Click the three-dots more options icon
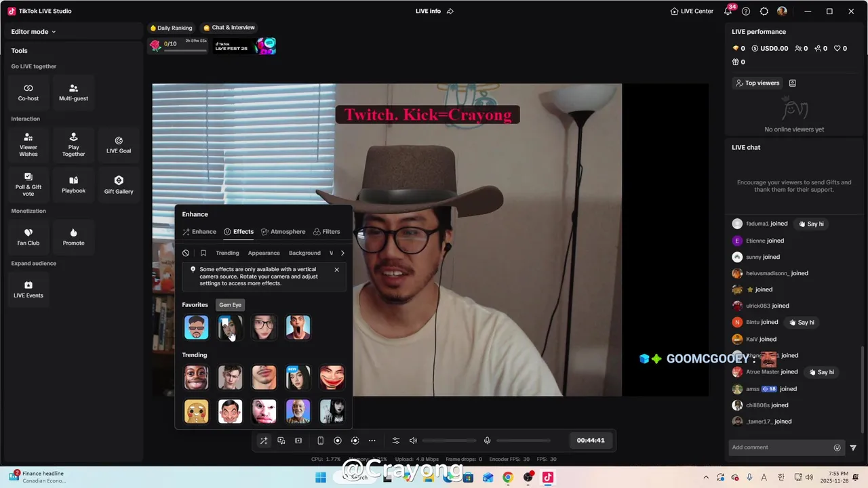This screenshot has height=488, width=868. (372, 441)
